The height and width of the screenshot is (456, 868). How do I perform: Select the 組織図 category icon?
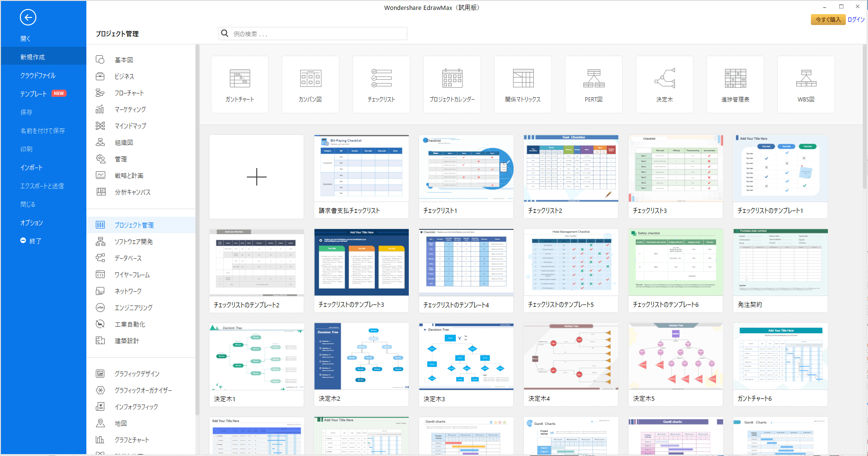100,142
